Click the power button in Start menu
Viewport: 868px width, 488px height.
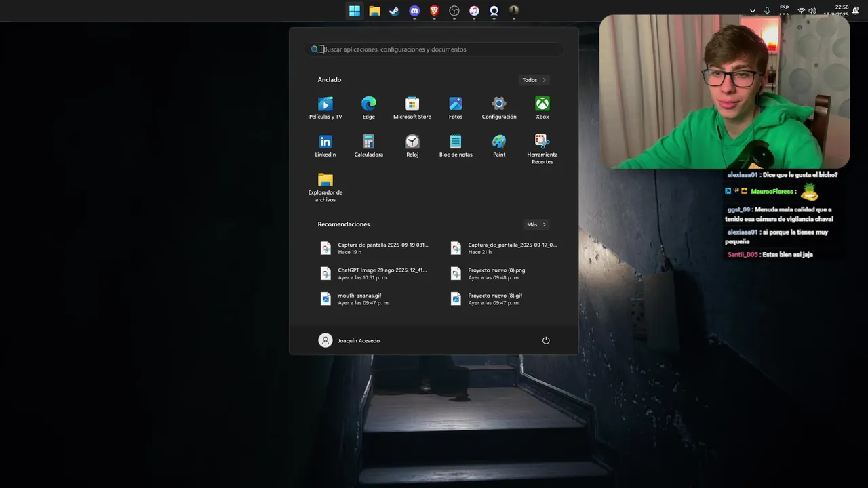coord(546,340)
